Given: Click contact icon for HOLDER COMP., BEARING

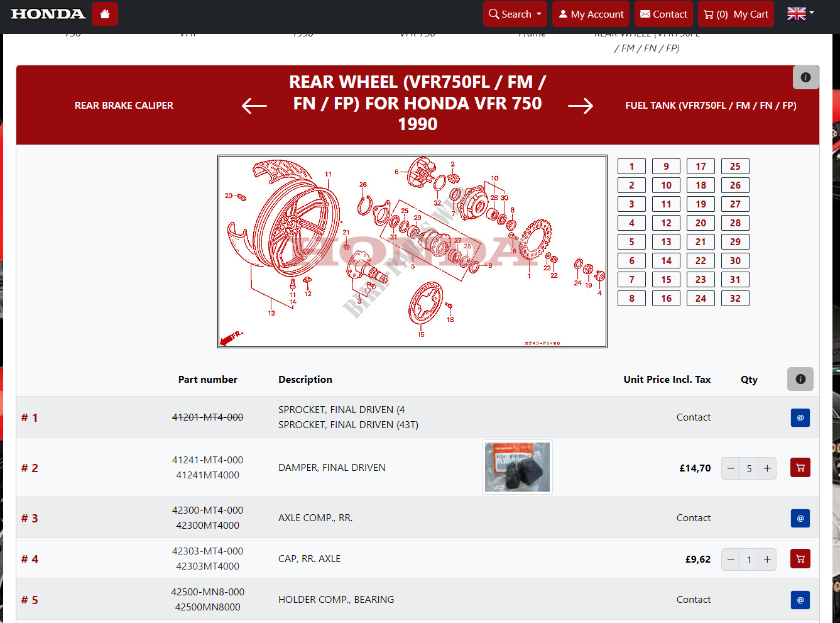Looking at the screenshot, I should tap(800, 600).
